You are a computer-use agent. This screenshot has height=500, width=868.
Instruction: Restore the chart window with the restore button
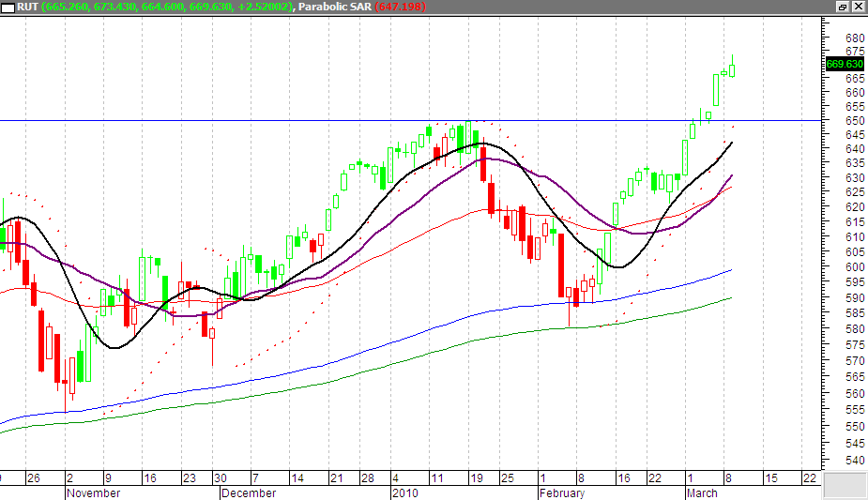point(843,7)
